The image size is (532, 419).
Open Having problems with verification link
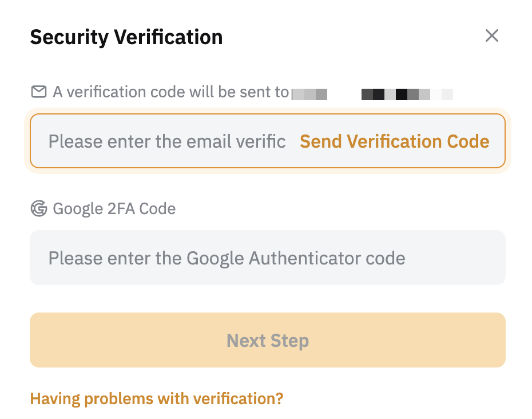pyautogui.click(x=156, y=398)
